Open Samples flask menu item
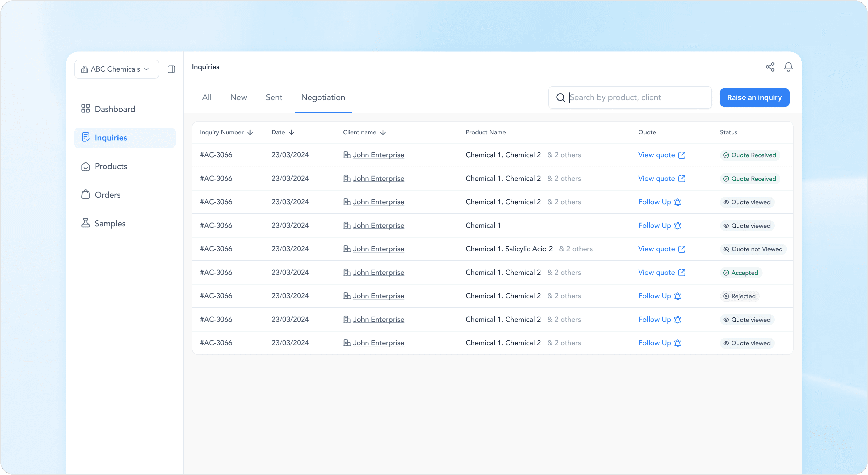The image size is (868, 475). (110, 223)
